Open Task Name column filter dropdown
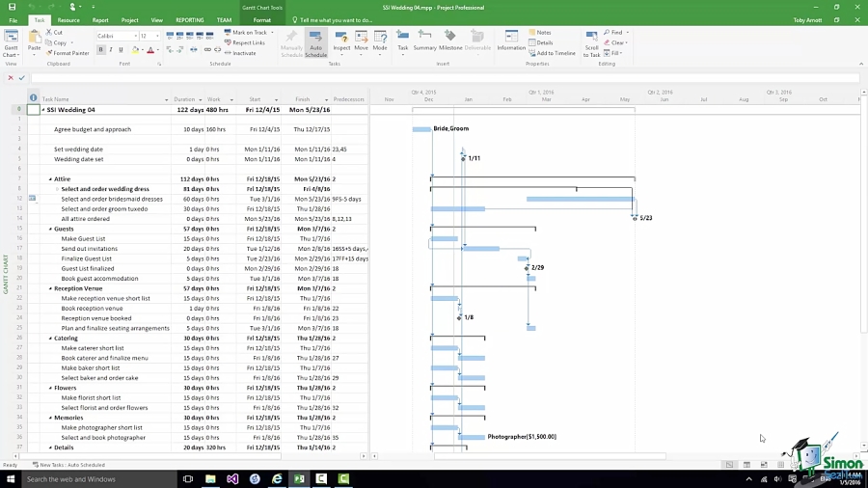The height and width of the screenshot is (488, 868). tap(166, 99)
